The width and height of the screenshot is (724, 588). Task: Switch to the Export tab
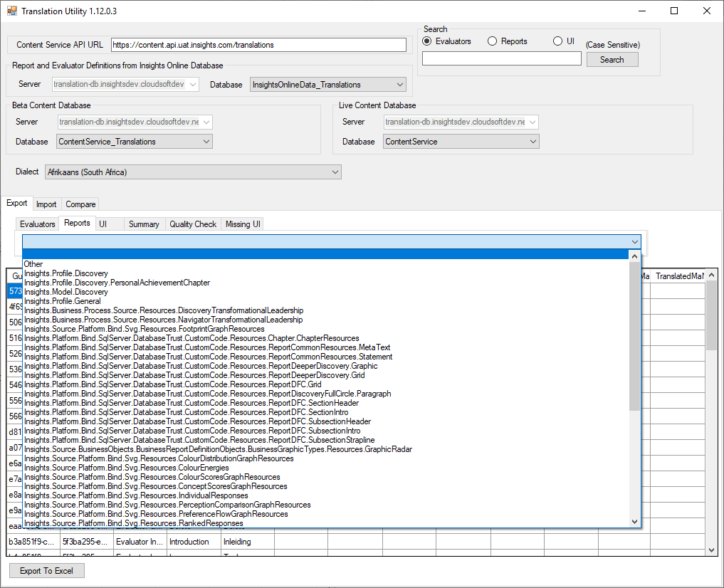16,203
